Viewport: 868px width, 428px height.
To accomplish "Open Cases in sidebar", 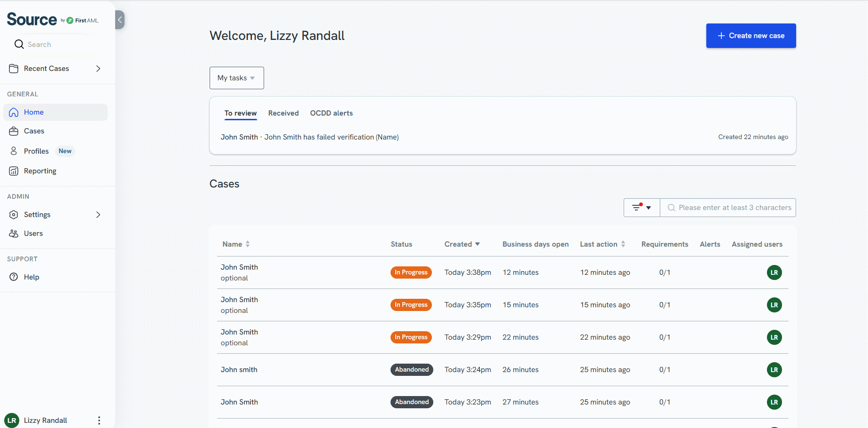I will [x=55, y=131].
